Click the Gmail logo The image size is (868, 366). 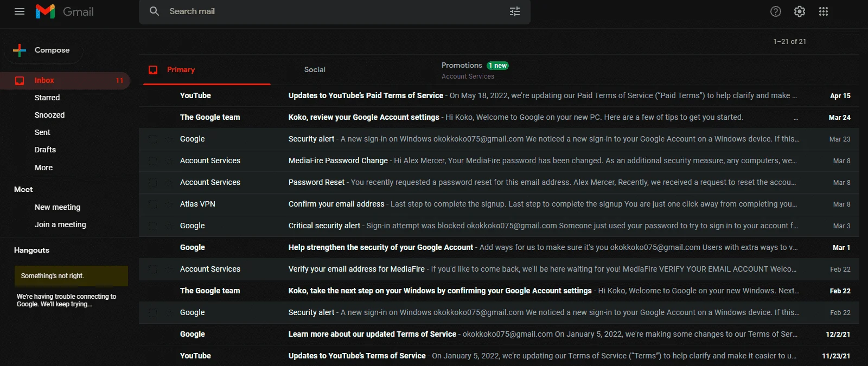(x=65, y=11)
